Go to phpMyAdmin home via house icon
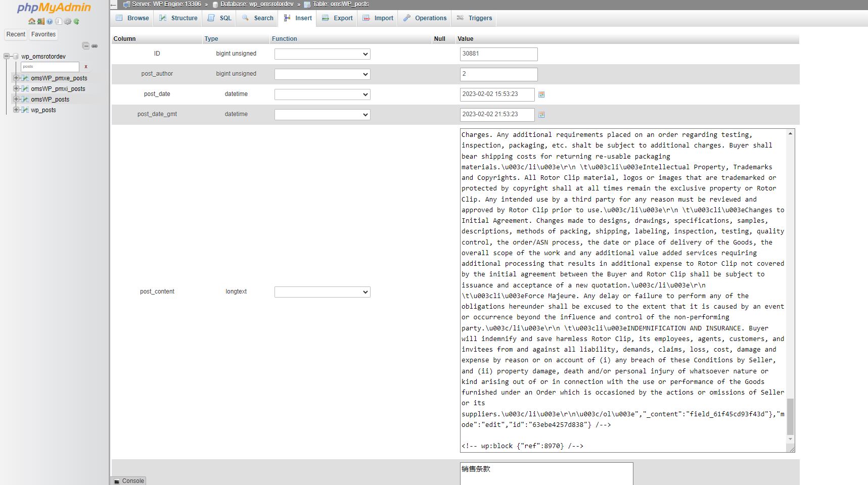The image size is (868, 485). [32, 21]
